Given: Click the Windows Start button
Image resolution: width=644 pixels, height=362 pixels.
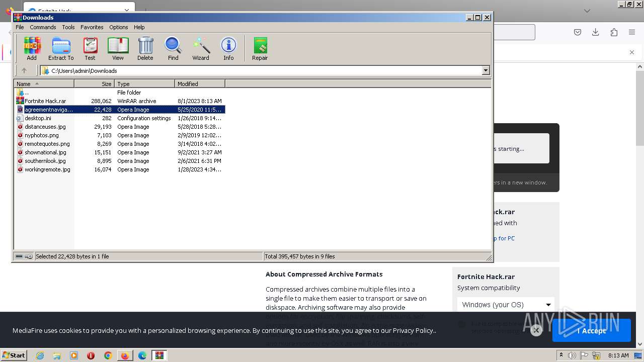Looking at the screenshot, I should coord(14,355).
